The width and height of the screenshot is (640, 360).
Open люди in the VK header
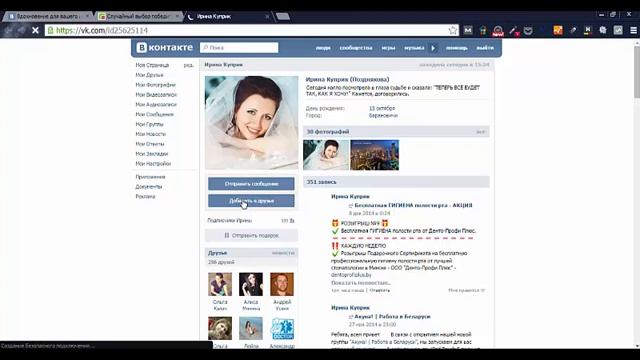pos(323,48)
